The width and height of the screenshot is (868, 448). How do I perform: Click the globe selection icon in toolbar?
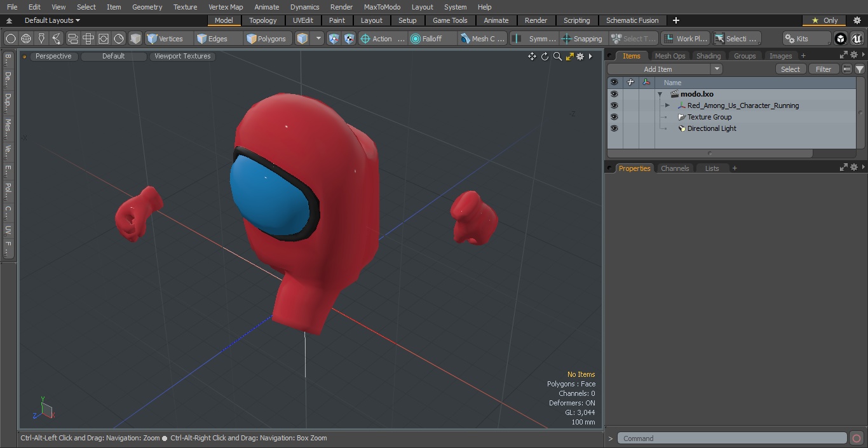26,39
